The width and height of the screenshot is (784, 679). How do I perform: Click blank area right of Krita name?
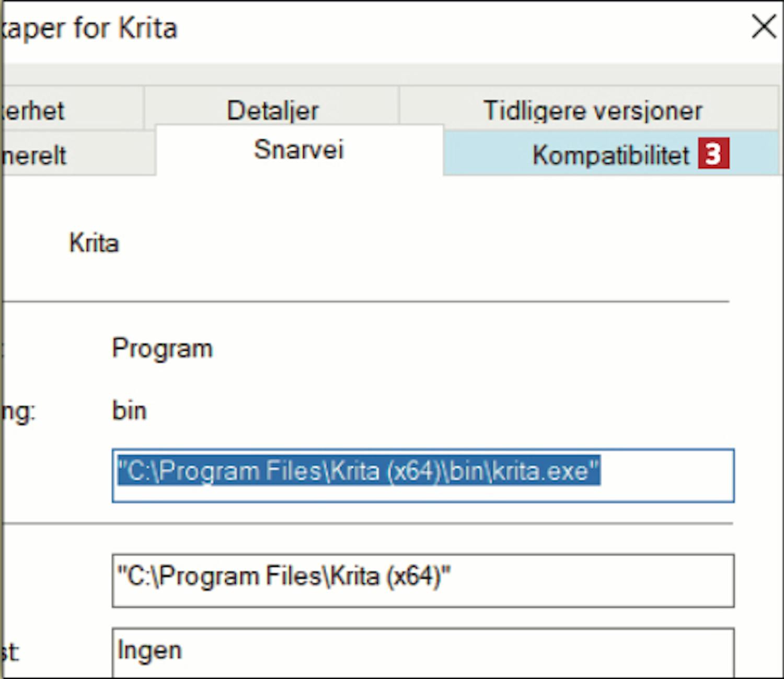(x=418, y=243)
